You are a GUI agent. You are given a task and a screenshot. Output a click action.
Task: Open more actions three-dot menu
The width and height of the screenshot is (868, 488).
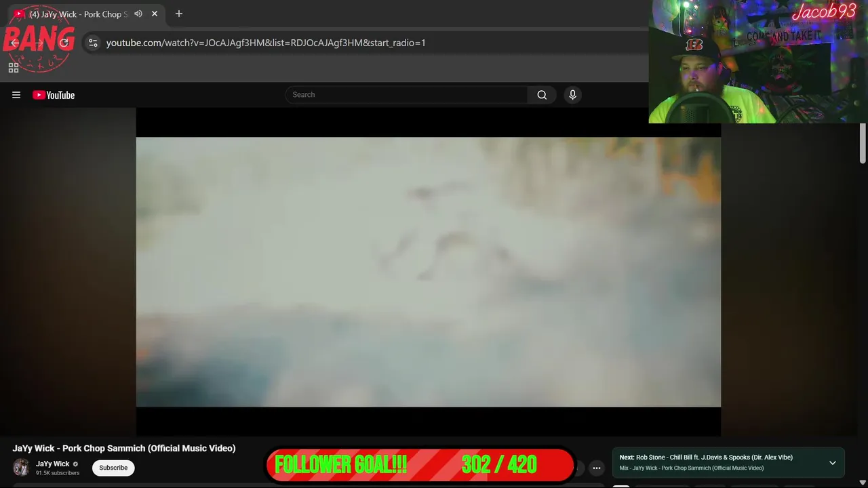point(597,468)
